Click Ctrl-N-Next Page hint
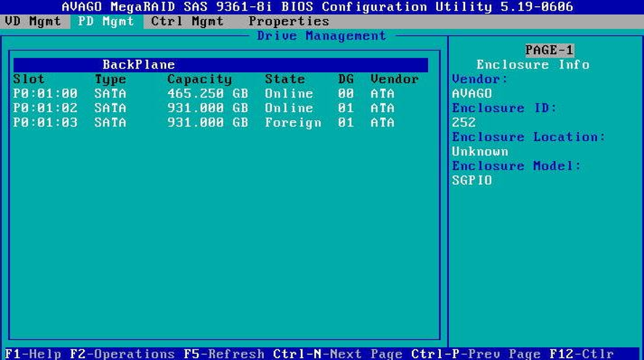 pyautogui.click(x=338, y=354)
